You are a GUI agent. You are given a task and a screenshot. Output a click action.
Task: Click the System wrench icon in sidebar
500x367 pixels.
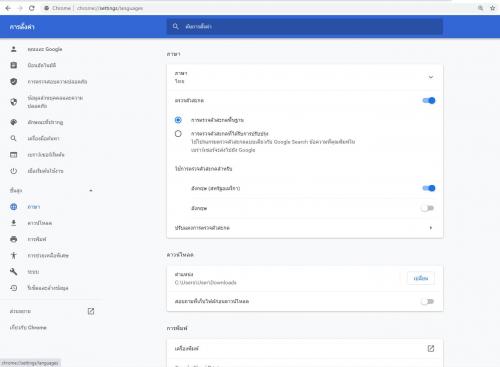point(14,272)
